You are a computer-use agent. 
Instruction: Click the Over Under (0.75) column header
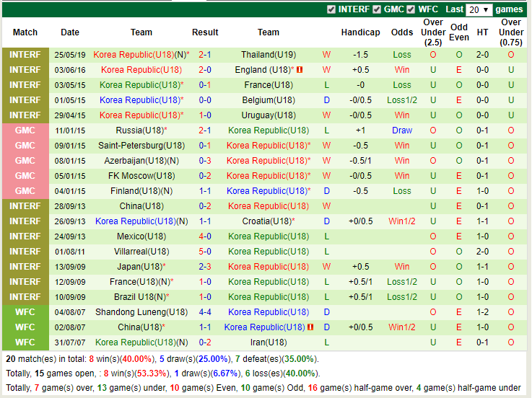pyautogui.click(x=511, y=32)
